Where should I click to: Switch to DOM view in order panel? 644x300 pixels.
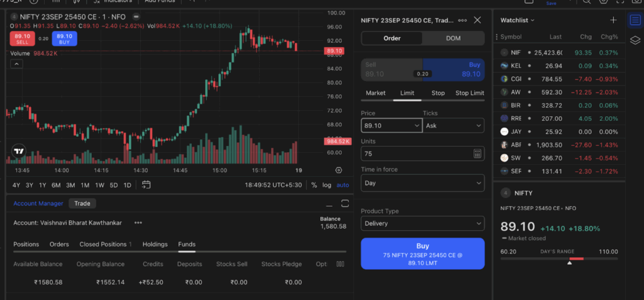point(453,38)
